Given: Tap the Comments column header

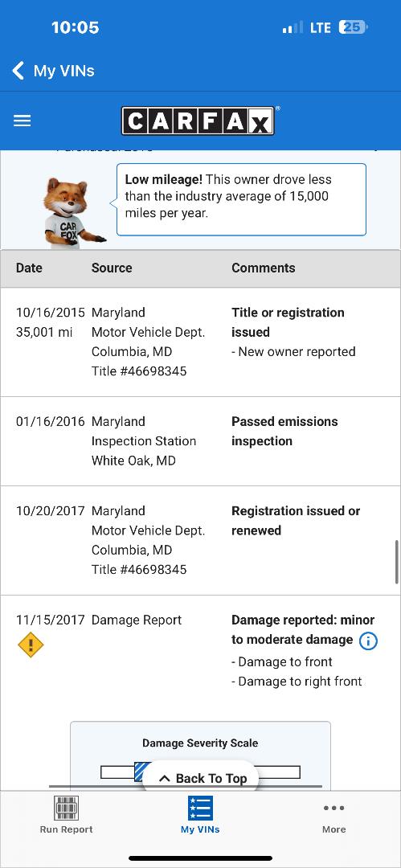Looking at the screenshot, I should [x=263, y=268].
